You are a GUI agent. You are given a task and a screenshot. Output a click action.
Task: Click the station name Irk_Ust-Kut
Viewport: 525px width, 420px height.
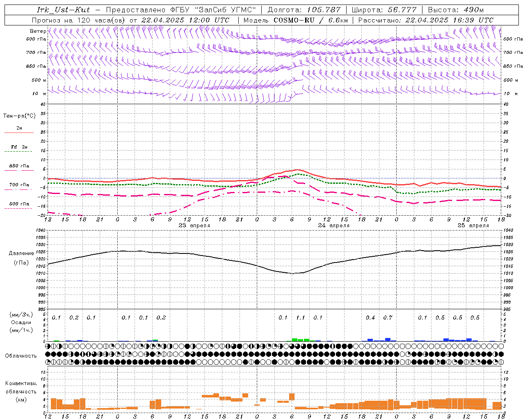tap(64, 10)
